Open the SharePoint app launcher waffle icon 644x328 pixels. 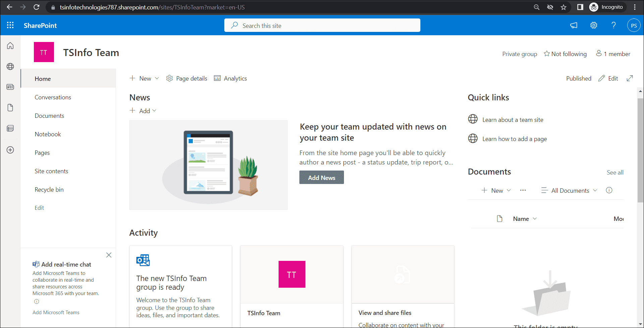tap(10, 25)
